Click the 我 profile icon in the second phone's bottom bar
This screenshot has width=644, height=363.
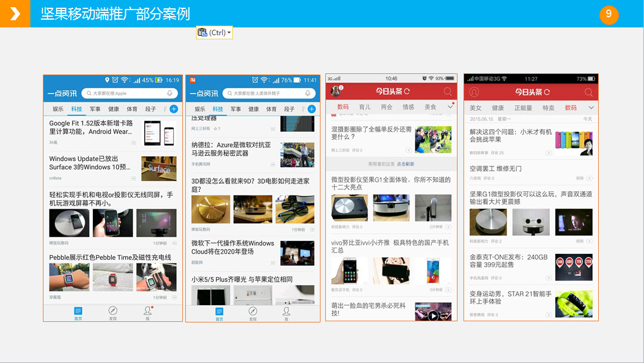[x=286, y=312]
